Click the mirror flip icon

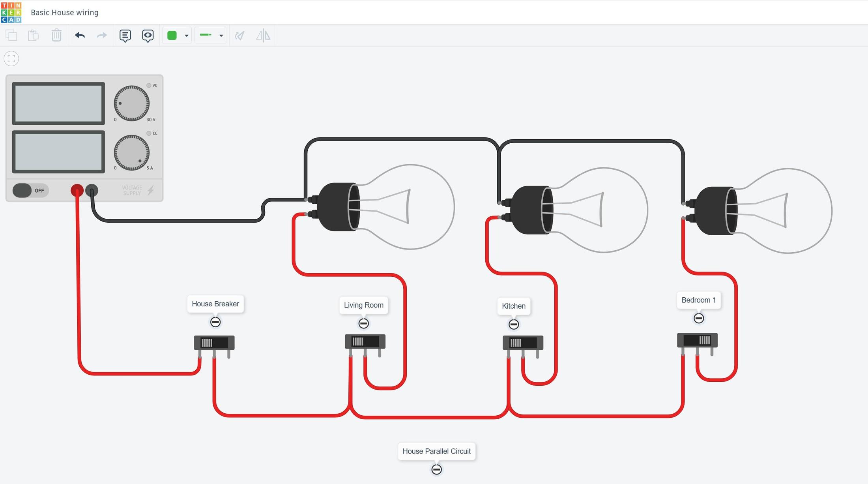point(263,36)
